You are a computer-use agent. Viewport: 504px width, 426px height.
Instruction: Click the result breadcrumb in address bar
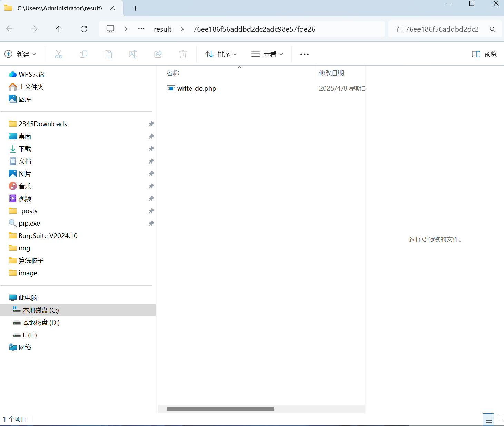tap(162, 29)
